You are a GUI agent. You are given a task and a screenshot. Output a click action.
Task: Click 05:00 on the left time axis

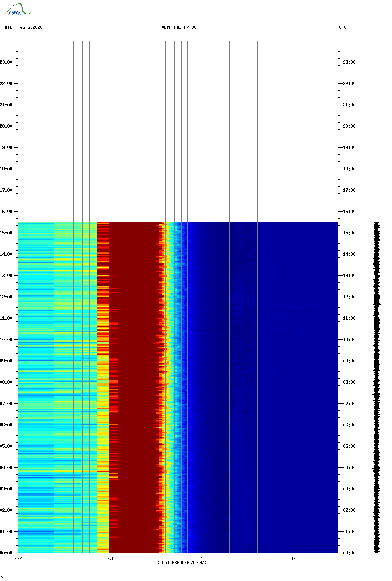[6, 446]
